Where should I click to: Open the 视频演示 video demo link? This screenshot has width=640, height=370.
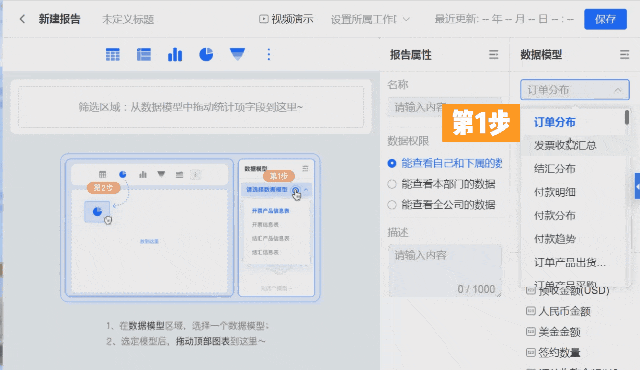(x=286, y=19)
